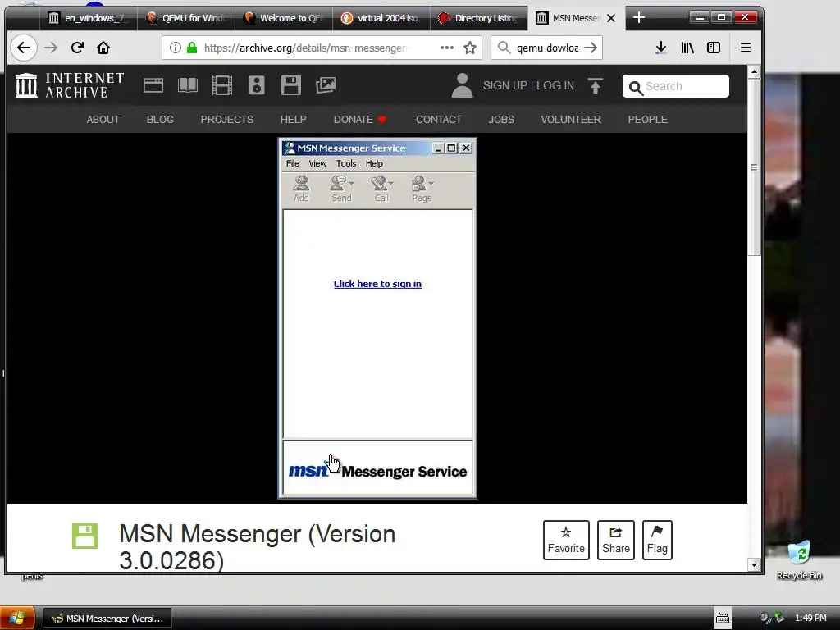Image resolution: width=840 pixels, height=630 pixels.
Task: Click the SIGN UP link
Action: (505, 85)
